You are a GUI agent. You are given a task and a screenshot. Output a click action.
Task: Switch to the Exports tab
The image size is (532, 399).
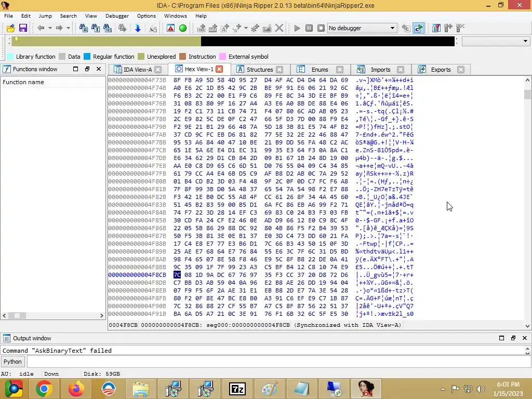pyautogui.click(x=441, y=70)
